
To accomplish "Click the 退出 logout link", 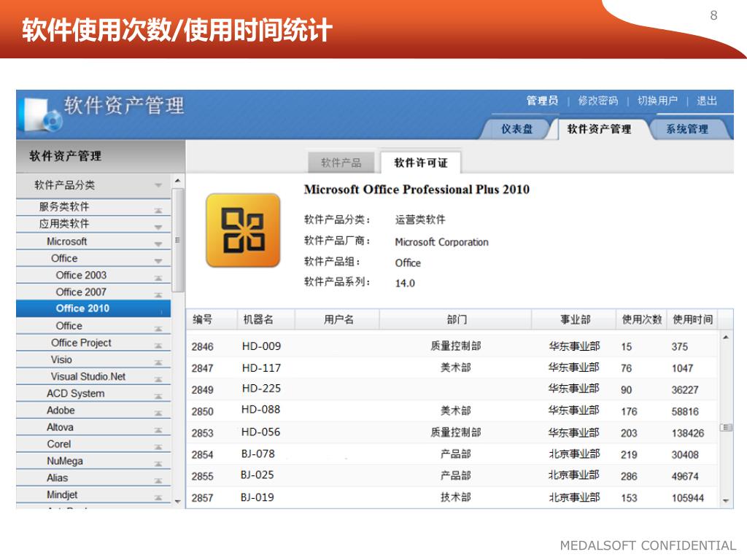I will pyautogui.click(x=706, y=101).
